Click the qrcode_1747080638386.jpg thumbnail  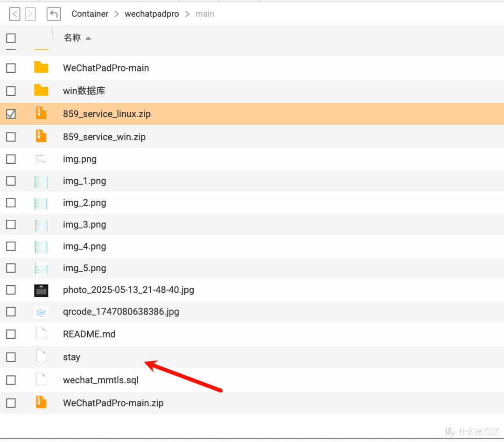coord(41,311)
